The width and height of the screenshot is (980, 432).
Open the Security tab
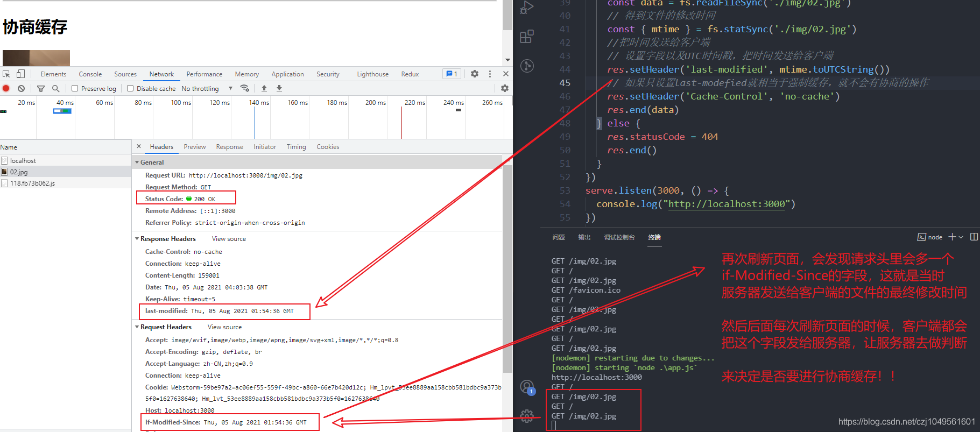(x=328, y=74)
